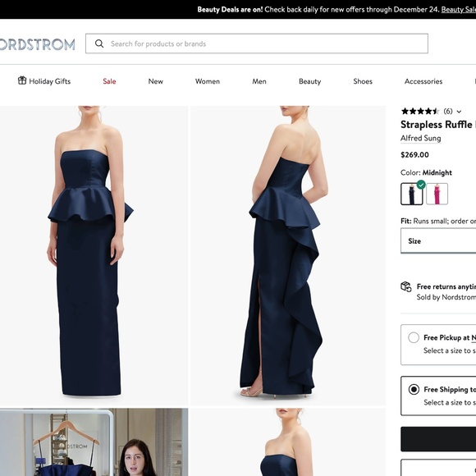Click the (6) review count
Image resolution: width=476 pixels, height=476 pixels.
pyautogui.click(x=448, y=111)
